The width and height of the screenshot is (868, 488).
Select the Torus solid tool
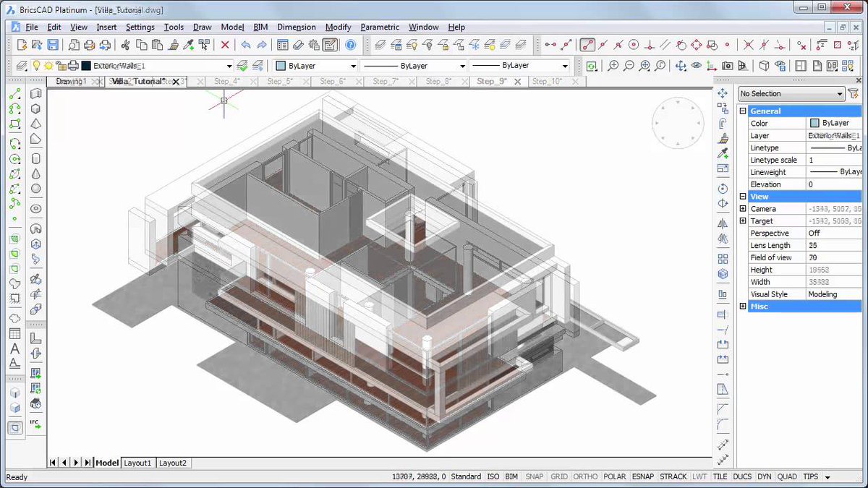pos(35,208)
